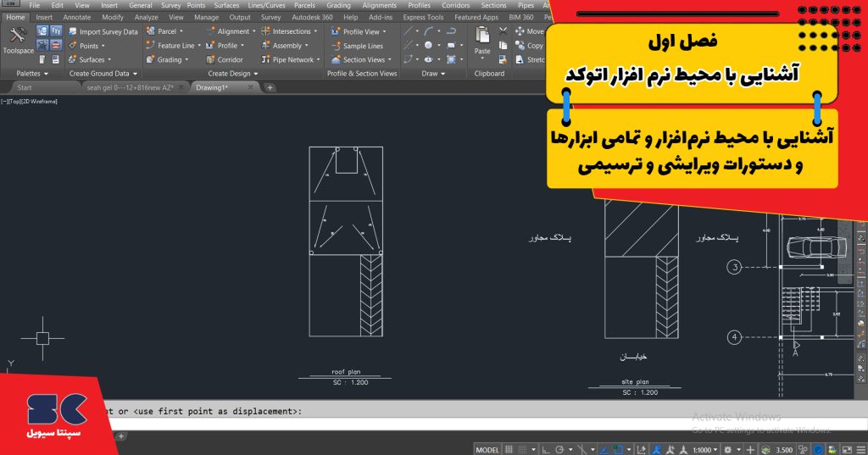The height and width of the screenshot is (455, 868).
Task: Open the Corridors menu
Action: pyautogui.click(x=455, y=5)
